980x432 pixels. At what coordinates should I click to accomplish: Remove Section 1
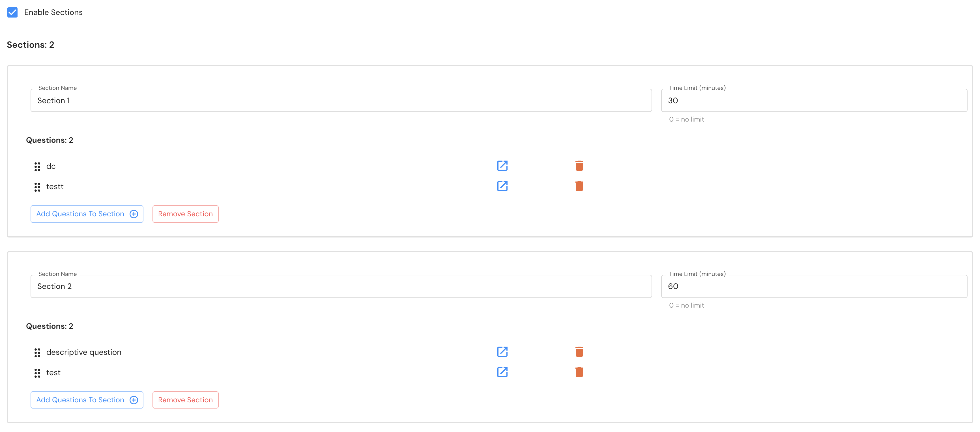[x=185, y=214]
